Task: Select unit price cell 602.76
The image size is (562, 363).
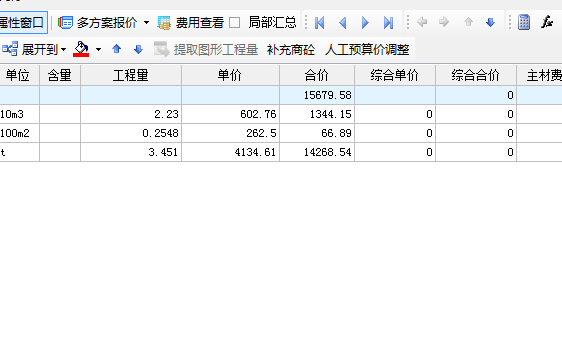Action: click(x=230, y=114)
